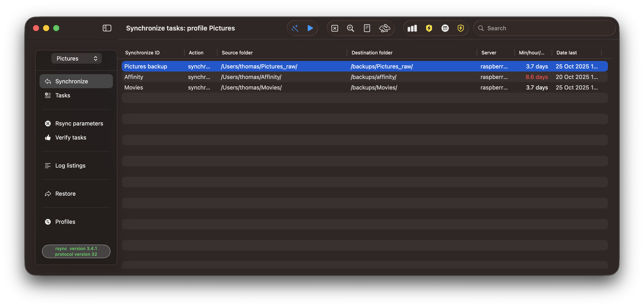The image size is (644, 308).
Task: Open Log listings from sidebar
Action: pos(70,166)
